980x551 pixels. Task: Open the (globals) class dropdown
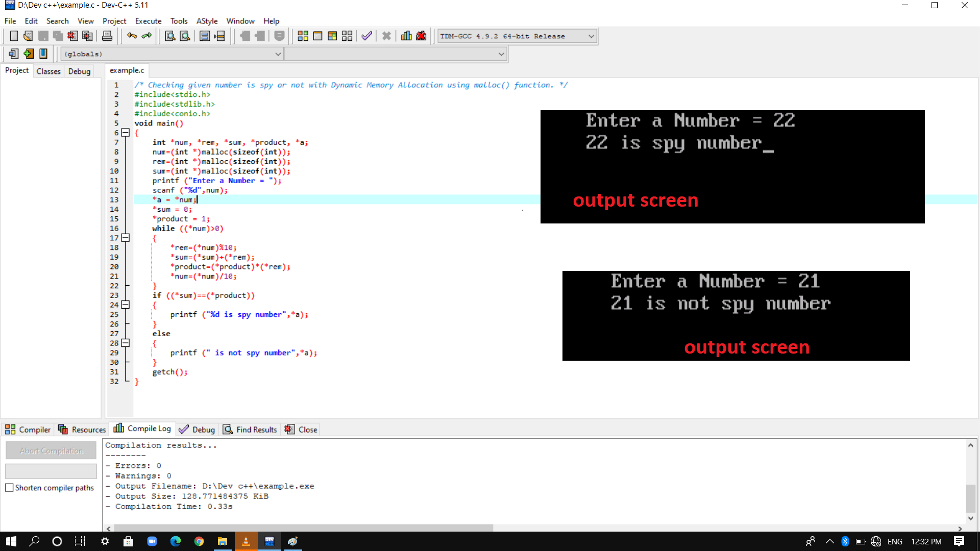coord(278,54)
